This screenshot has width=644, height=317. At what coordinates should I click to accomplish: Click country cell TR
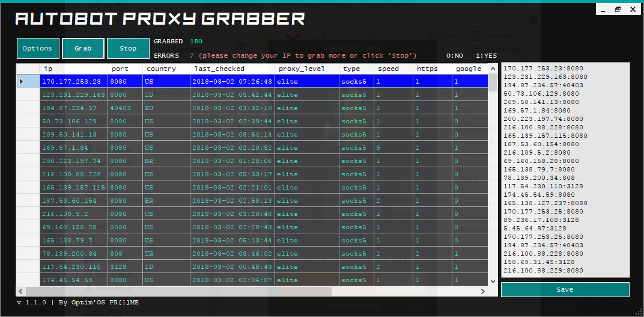(166, 254)
